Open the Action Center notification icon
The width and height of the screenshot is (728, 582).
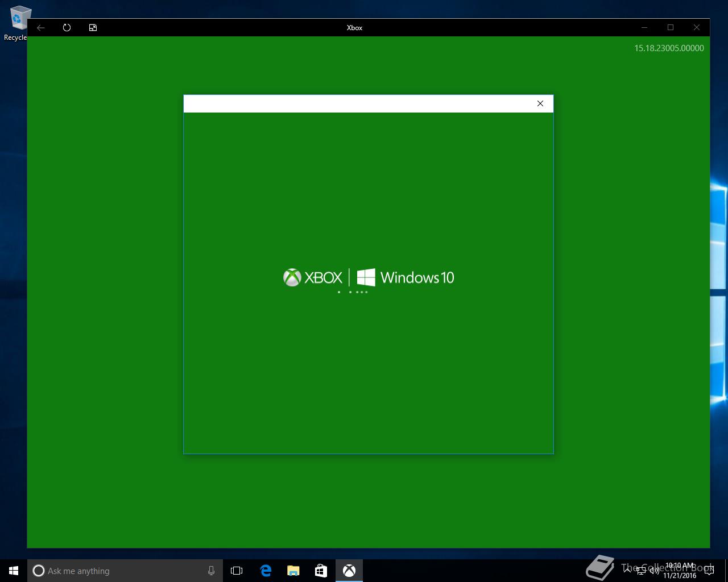(x=709, y=571)
